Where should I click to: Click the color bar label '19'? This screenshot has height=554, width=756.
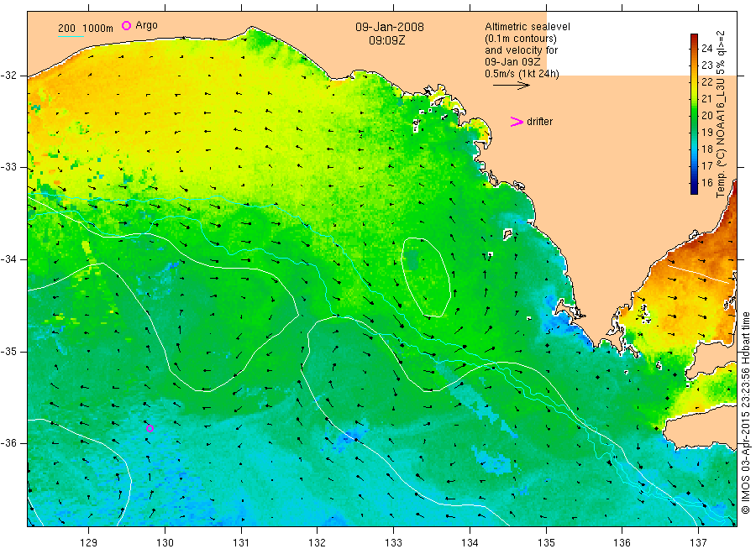[706, 133]
